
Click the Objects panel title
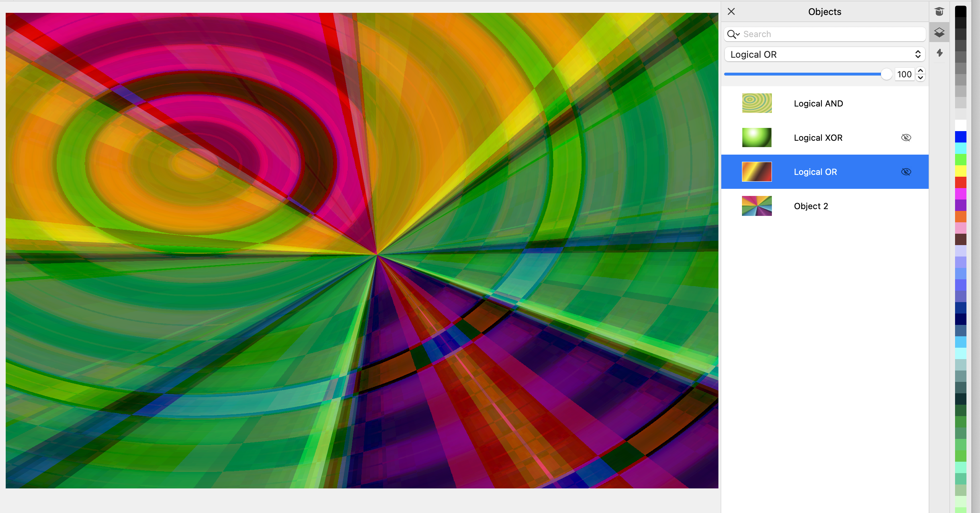[x=824, y=12]
